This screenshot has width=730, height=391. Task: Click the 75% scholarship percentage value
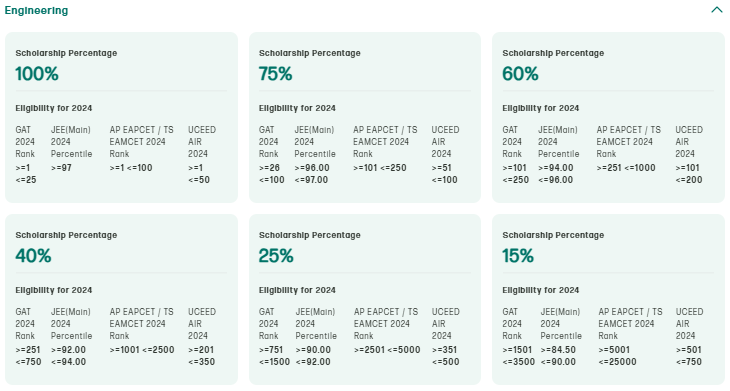276,74
